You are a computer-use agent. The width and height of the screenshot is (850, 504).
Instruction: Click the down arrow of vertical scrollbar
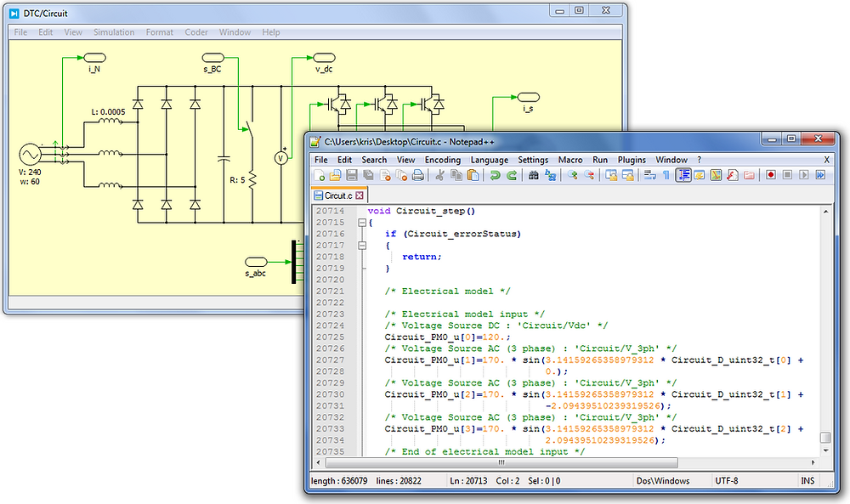tap(825, 450)
